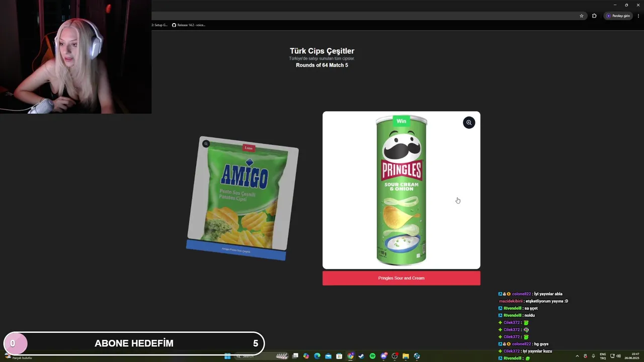Image resolution: width=644 pixels, height=362 pixels.
Task: Click Rivendelll's 'noldu' chat message
Action: tap(516, 316)
